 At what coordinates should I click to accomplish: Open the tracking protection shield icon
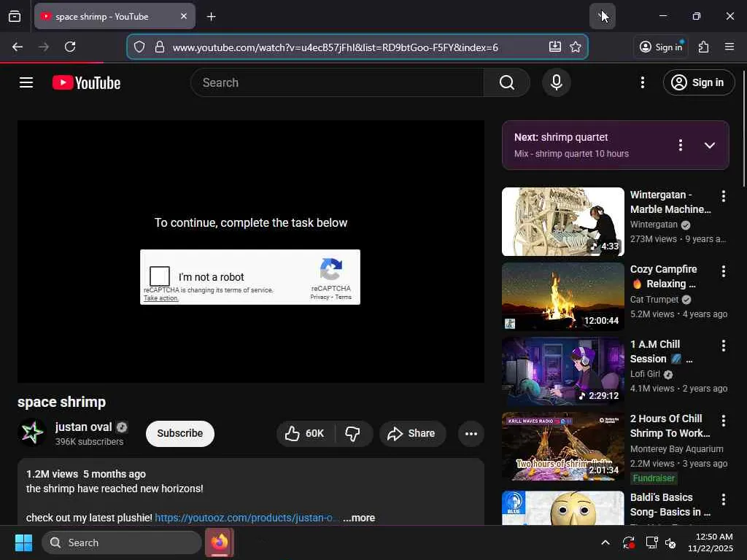coord(139,47)
